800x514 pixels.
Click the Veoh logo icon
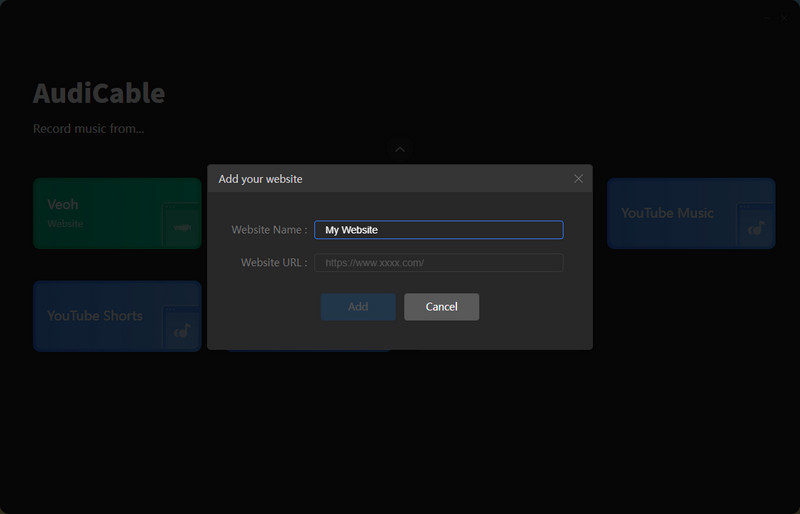coord(182,227)
